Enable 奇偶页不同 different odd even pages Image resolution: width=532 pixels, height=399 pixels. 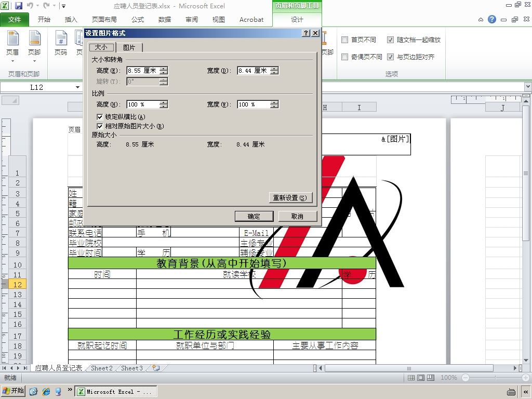345,57
